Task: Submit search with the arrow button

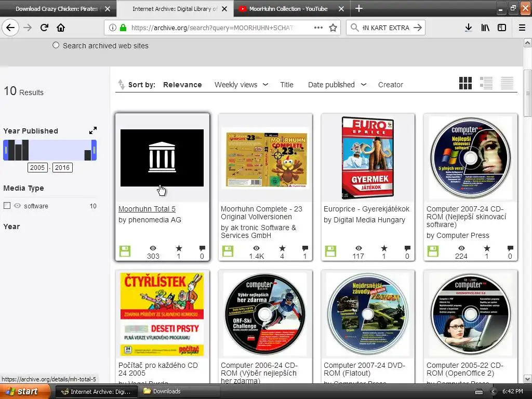Action: coord(418,28)
